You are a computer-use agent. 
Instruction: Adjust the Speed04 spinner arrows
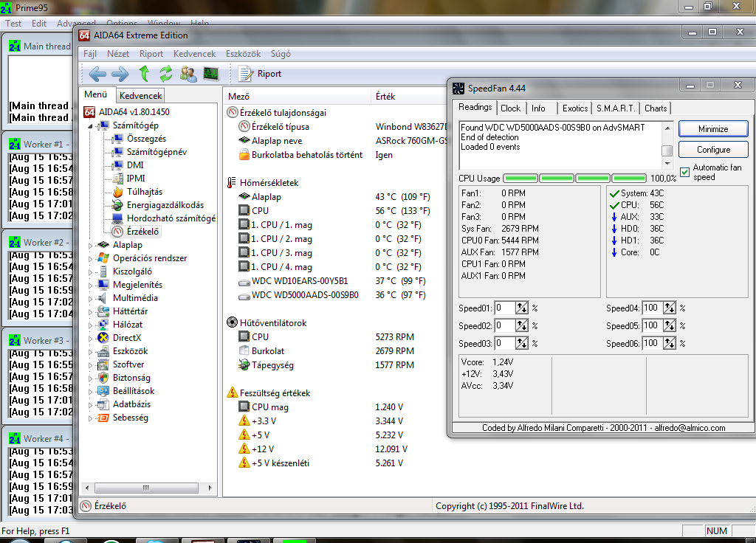[670, 308]
